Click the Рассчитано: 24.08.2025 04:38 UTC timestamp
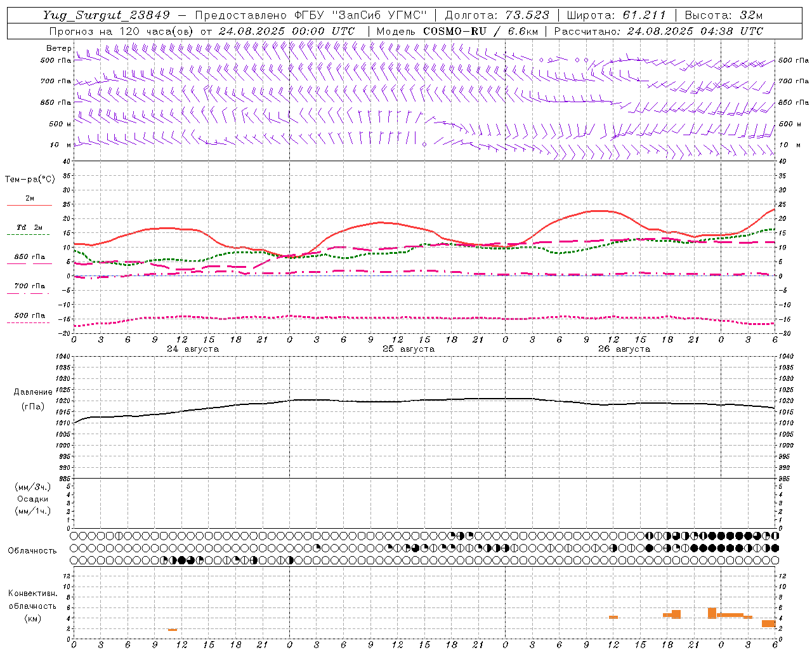The width and height of the screenshot is (812, 650). point(658,31)
